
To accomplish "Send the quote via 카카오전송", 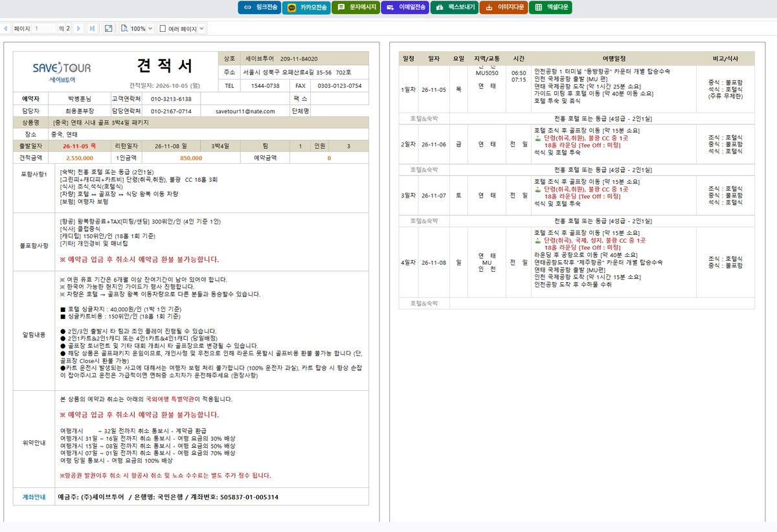I will (x=306, y=8).
